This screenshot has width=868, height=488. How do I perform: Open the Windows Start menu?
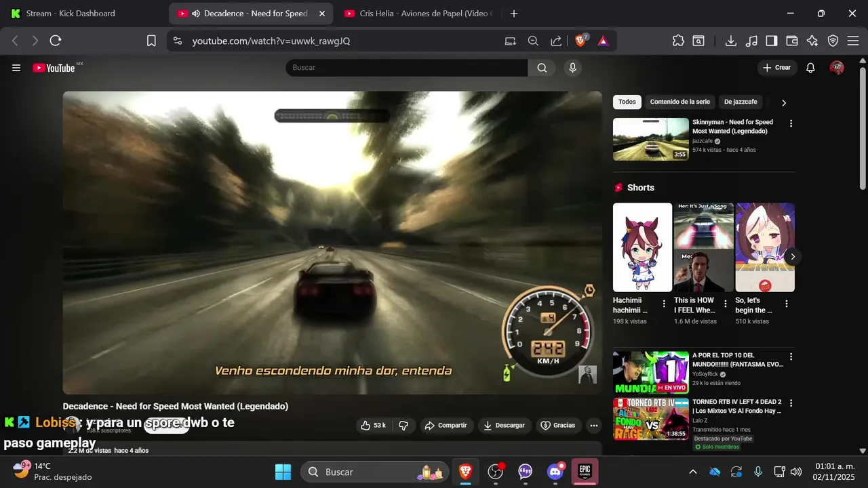[283, 472]
